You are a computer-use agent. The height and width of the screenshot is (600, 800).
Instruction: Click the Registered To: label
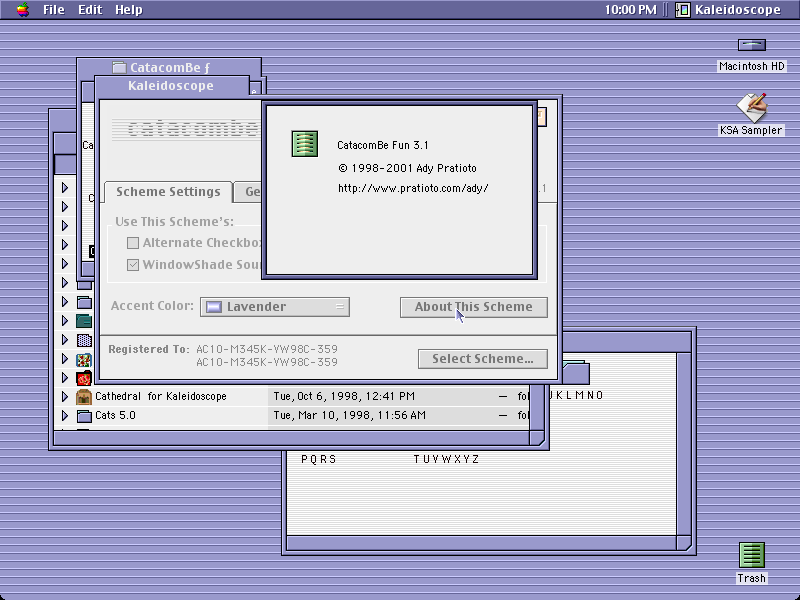[148, 349]
